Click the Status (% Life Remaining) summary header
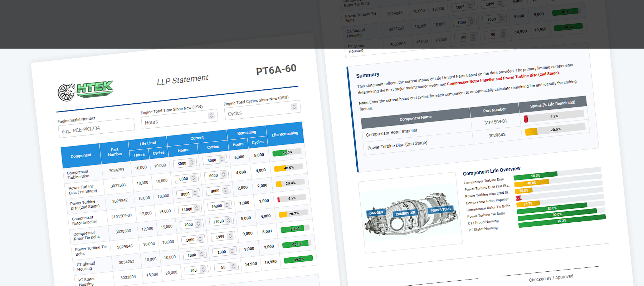 point(552,104)
